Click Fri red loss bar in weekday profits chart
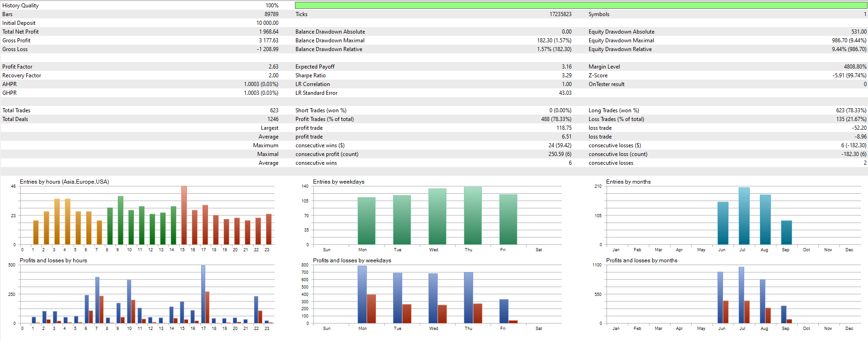 pos(513,322)
